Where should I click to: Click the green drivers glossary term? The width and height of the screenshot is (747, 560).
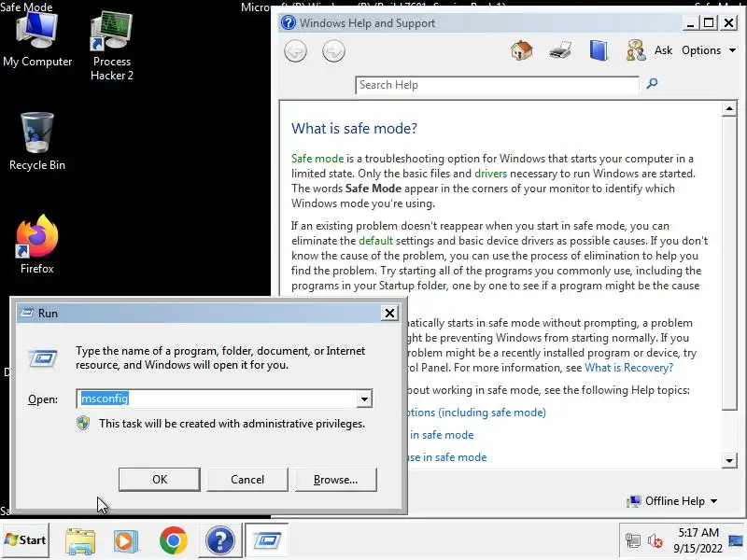point(491,174)
